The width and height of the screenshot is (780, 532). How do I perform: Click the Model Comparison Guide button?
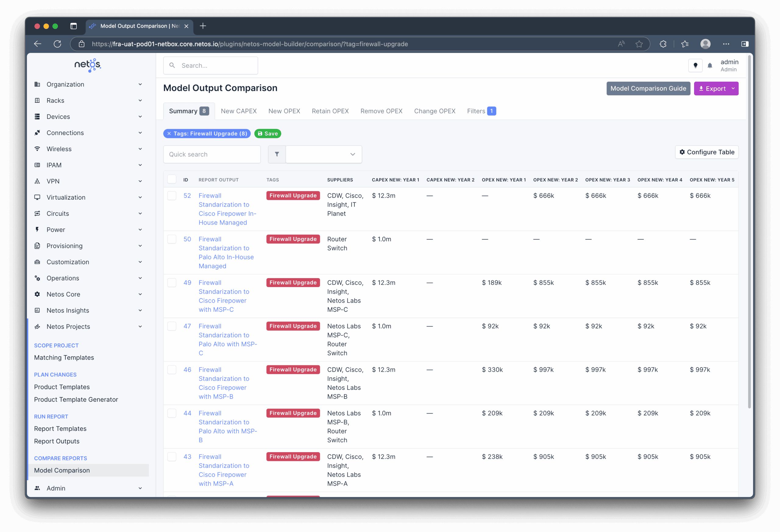[x=648, y=89]
